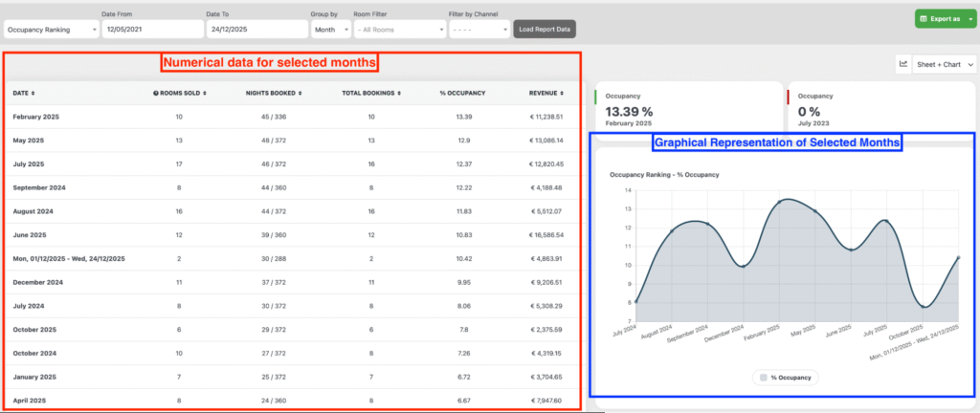Viewport: 980px width, 413px height.
Task: Expand the Sheet + Chart view selector
Action: tap(945, 64)
